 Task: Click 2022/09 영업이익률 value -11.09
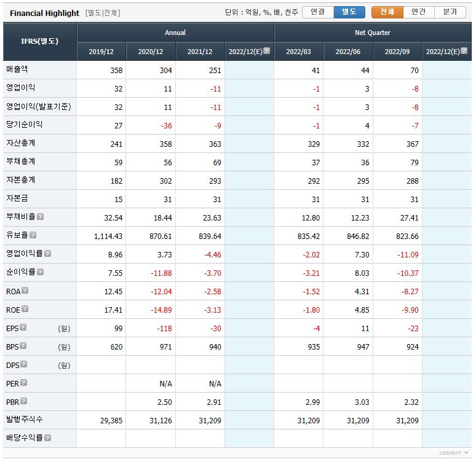coord(408,254)
